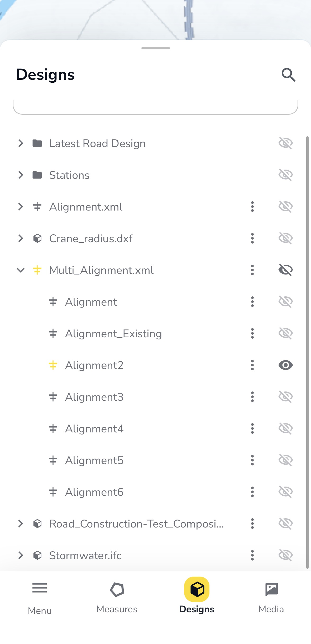Show the Latest Road Design folder
The height and width of the screenshot is (644, 311).
coord(286,143)
